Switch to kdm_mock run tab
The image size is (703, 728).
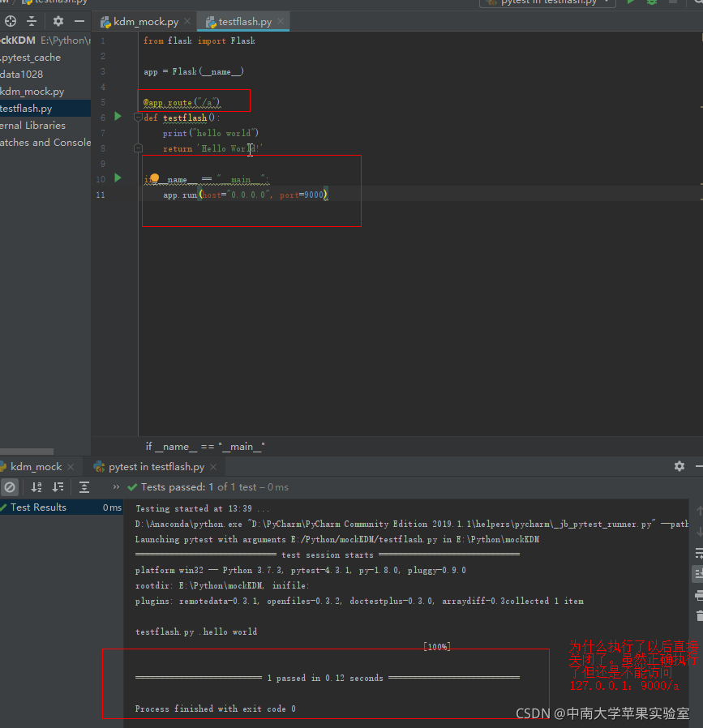[36, 467]
